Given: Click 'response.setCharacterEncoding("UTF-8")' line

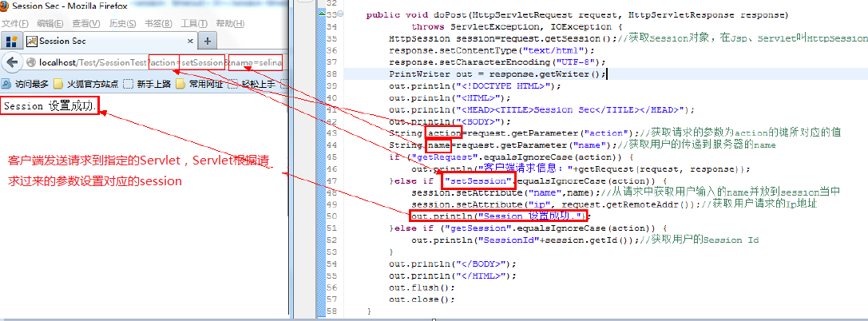Looking at the screenshot, I should point(497,62).
